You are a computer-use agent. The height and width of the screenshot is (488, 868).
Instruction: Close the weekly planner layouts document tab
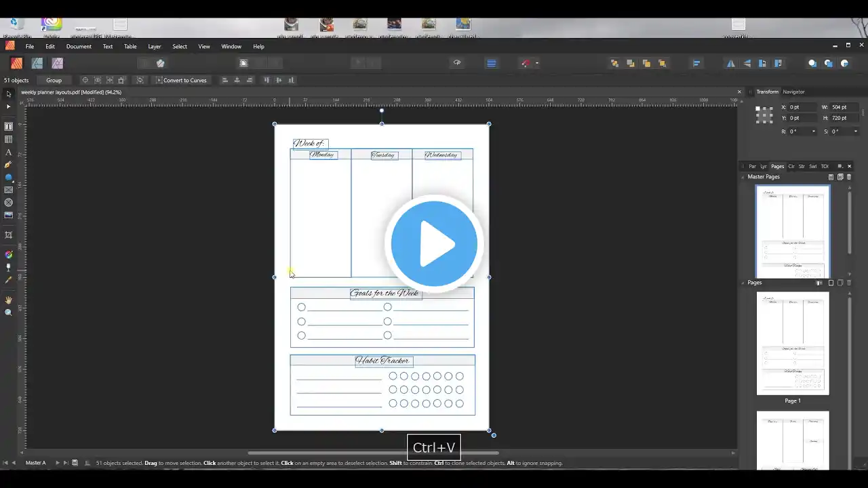[x=739, y=92]
